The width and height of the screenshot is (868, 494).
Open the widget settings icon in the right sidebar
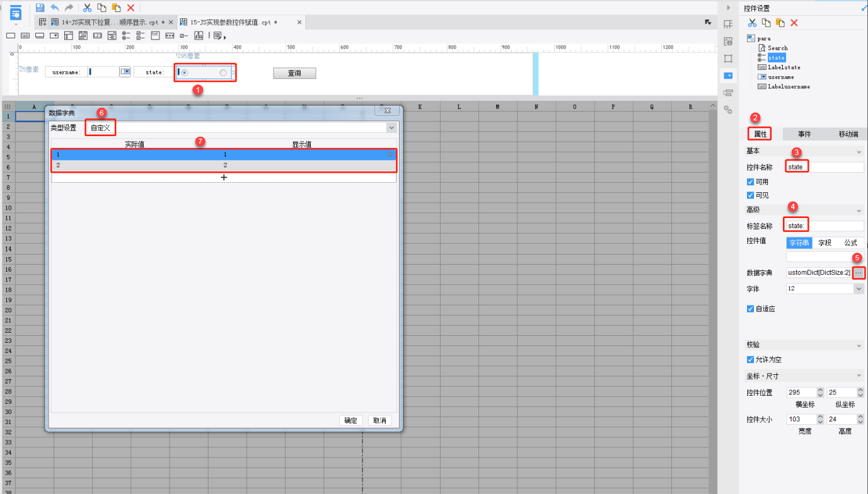click(728, 76)
